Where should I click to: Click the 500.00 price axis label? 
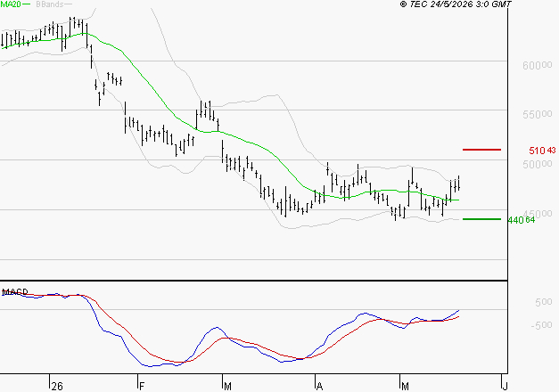(x=538, y=164)
